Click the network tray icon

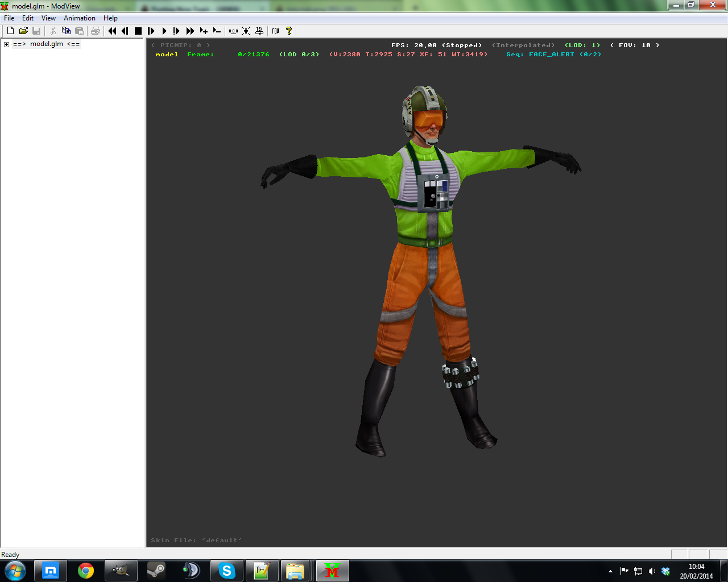coord(638,571)
